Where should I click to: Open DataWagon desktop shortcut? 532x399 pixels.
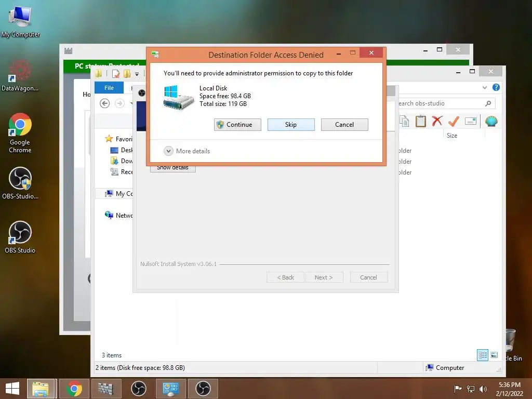(x=20, y=76)
